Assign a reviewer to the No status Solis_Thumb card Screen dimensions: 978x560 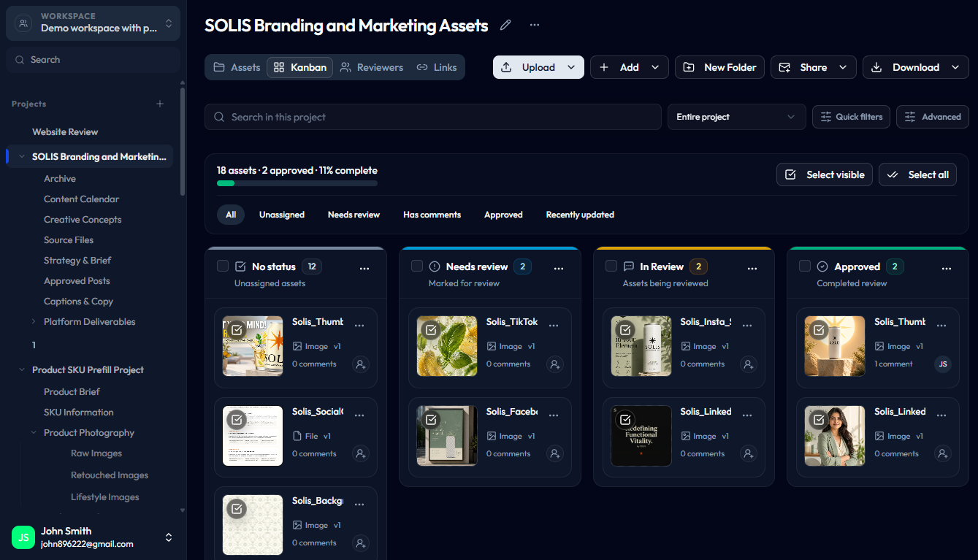pos(361,364)
